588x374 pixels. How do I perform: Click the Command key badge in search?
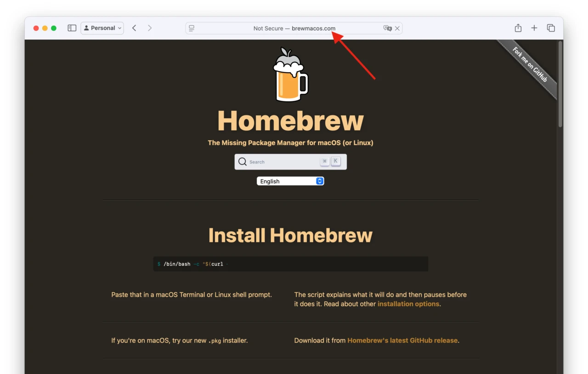[x=324, y=161]
